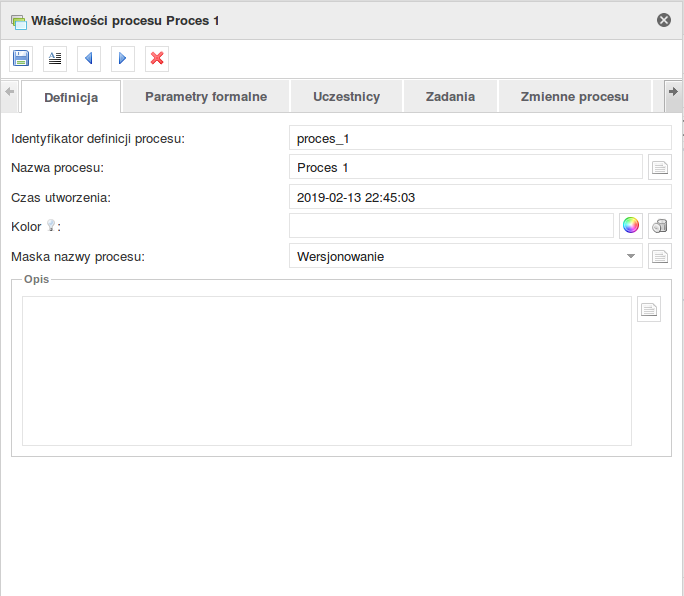Open the text formatting toolbar icon

[55, 58]
